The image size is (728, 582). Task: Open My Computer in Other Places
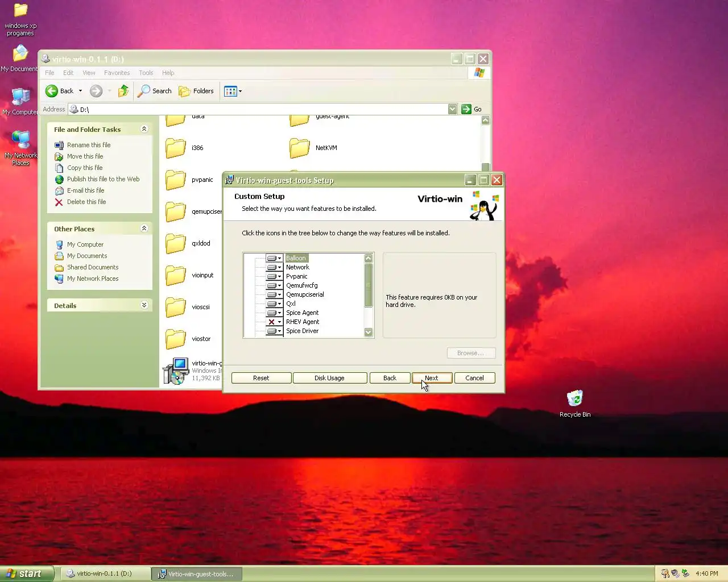(x=85, y=244)
